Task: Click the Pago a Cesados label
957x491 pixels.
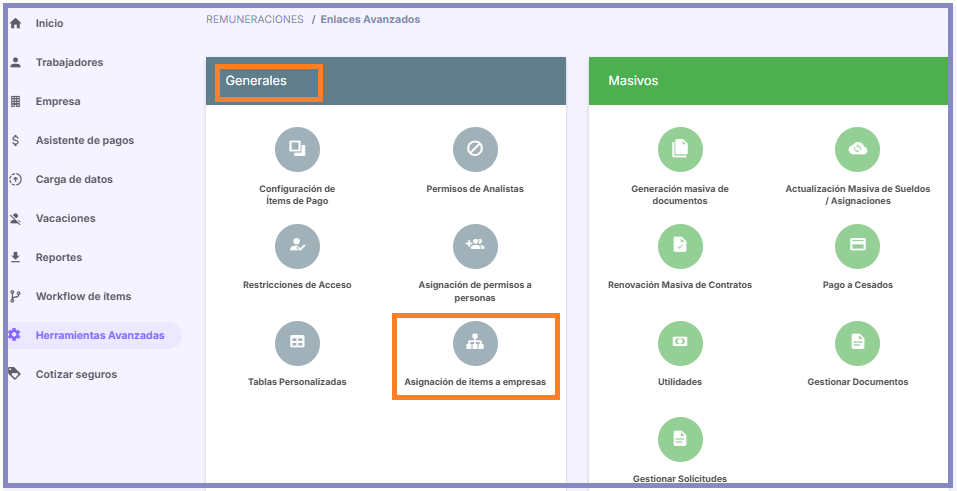Action: point(858,285)
